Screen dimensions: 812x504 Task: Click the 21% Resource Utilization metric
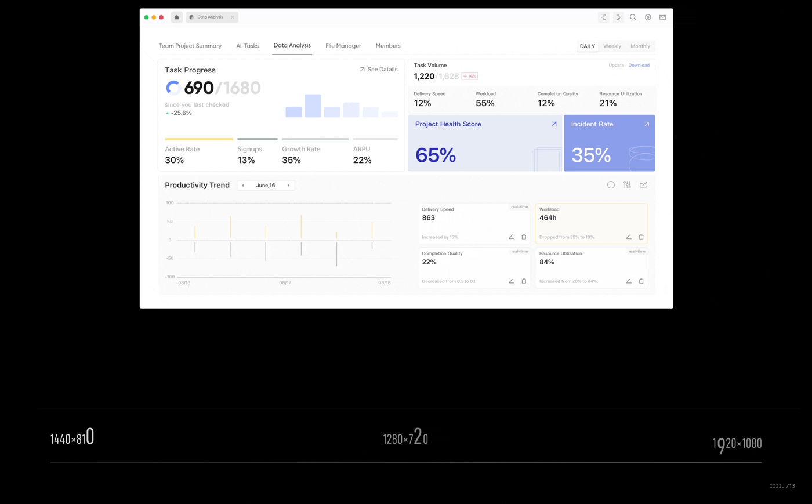(608, 103)
